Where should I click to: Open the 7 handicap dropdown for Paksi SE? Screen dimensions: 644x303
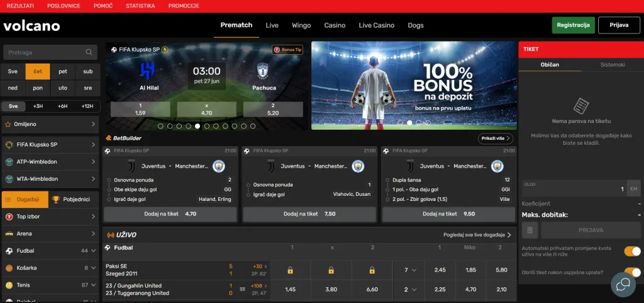410,270
